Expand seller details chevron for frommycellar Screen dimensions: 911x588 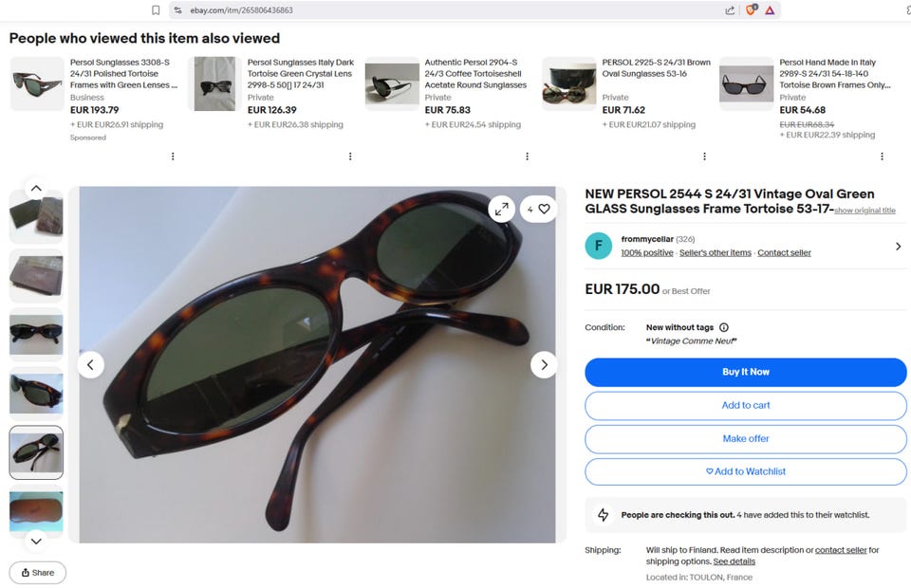[898, 247]
